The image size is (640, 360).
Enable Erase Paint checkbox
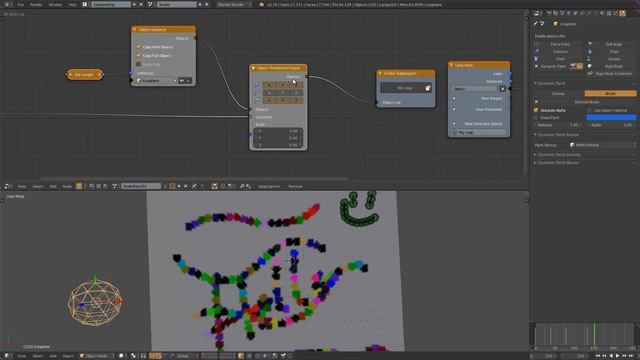(x=536, y=118)
